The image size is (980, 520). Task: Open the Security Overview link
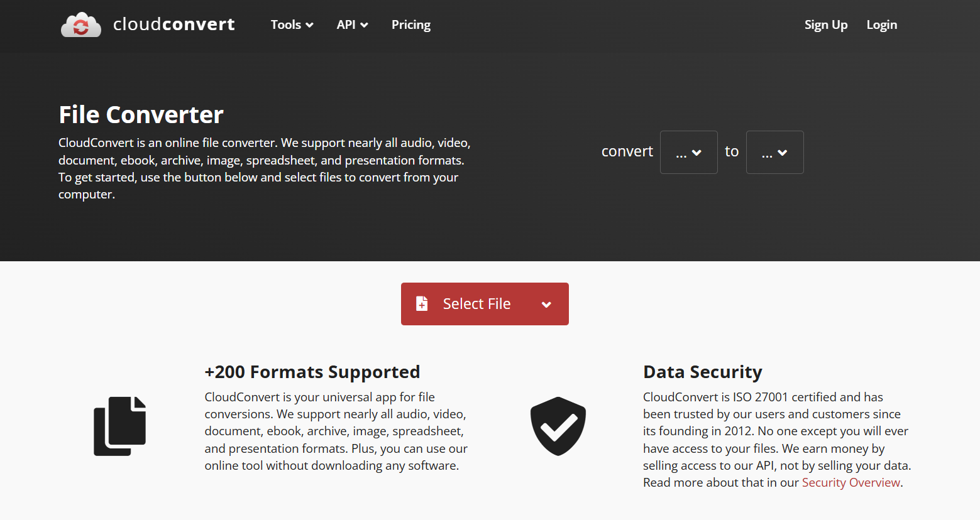pos(851,482)
